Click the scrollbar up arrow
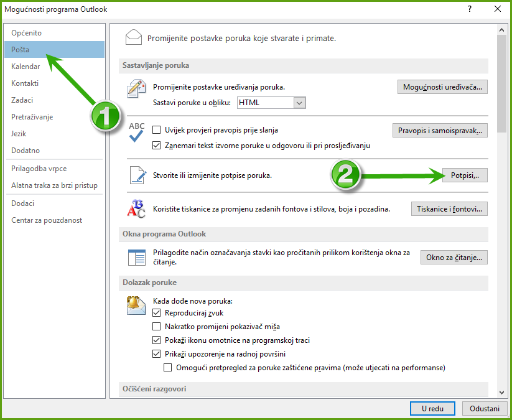 501,30
